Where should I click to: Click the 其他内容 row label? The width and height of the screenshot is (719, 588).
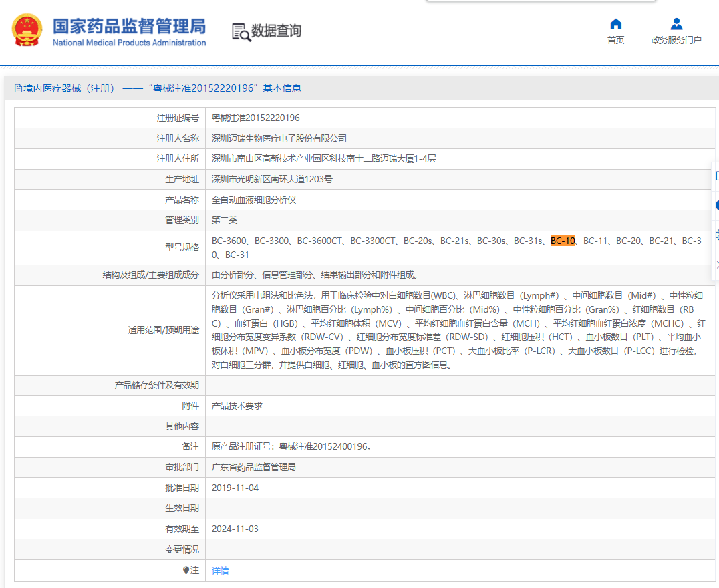tap(182, 426)
